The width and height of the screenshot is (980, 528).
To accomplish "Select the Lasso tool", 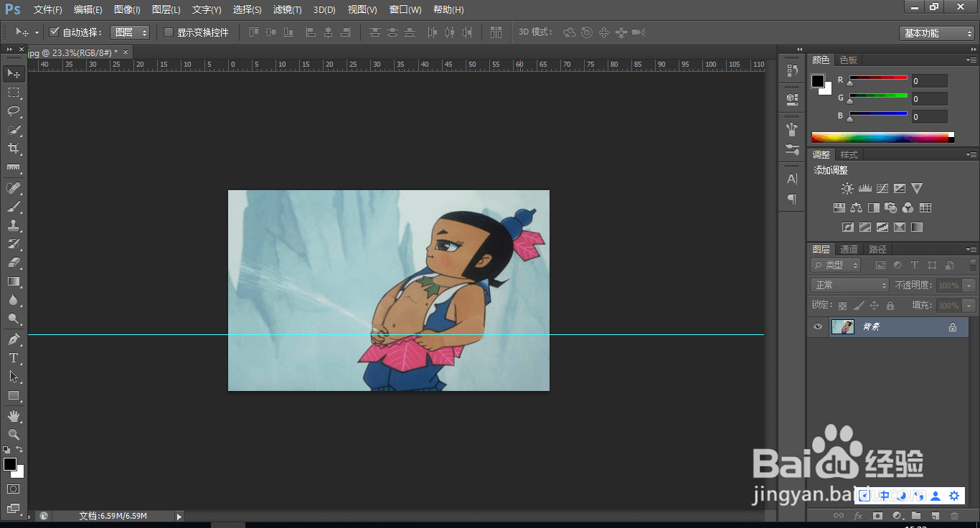I will click(x=14, y=111).
